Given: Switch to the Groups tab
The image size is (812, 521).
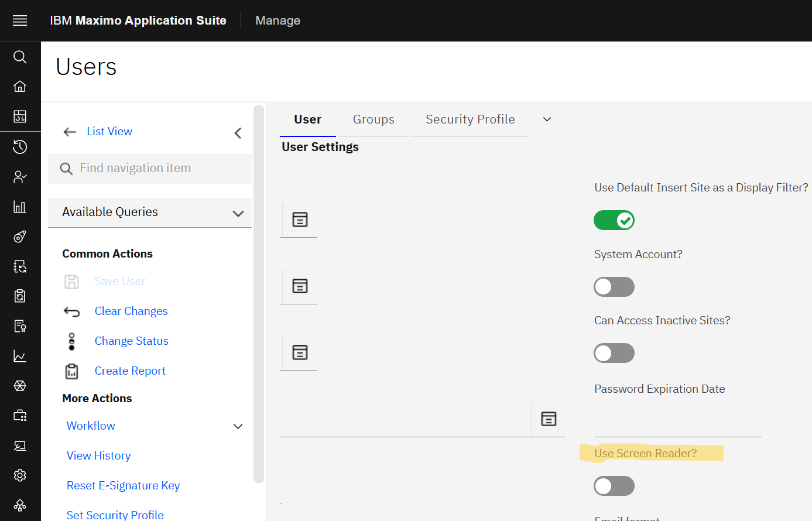Looking at the screenshot, I should [374, 119].
